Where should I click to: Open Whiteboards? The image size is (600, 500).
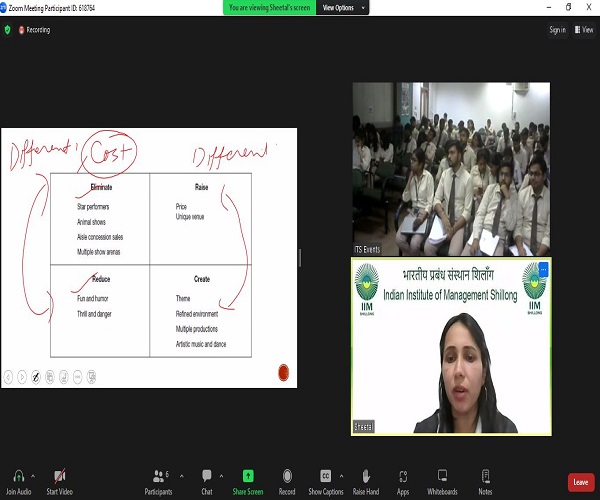442,482
